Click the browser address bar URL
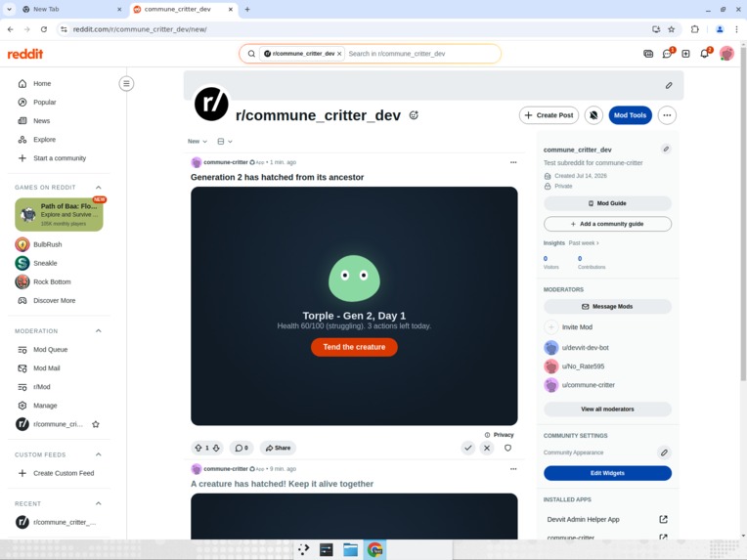This screenshot has width=747, height=560. 140,29
